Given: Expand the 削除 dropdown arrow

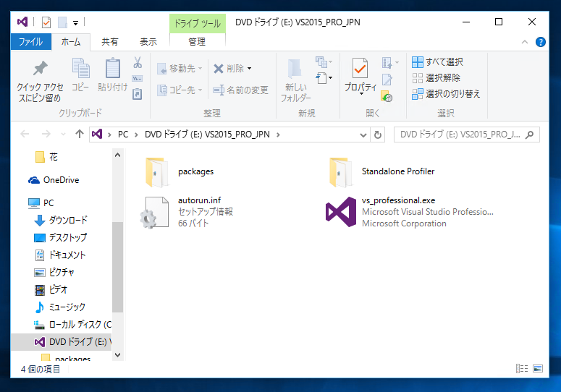Looking at the screenshot, I should tap(249, 68).
